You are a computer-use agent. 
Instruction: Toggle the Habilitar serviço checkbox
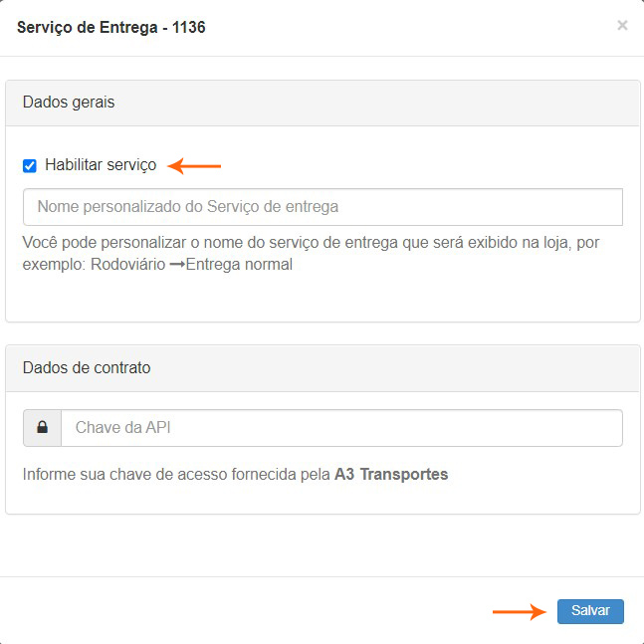(30, 165)
